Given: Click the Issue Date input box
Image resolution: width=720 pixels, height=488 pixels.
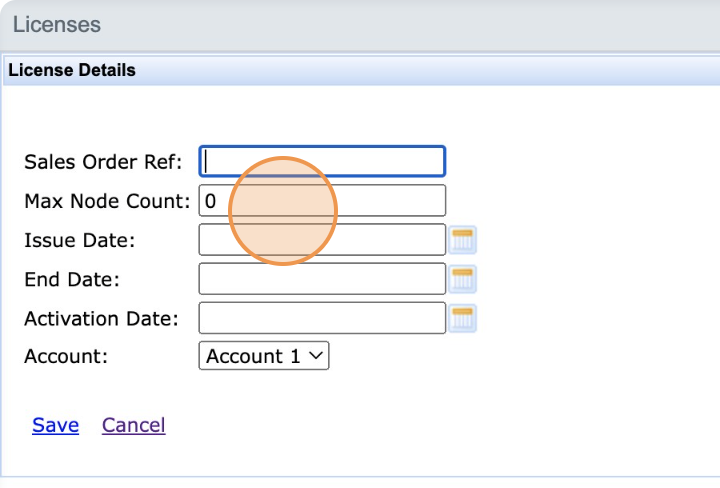Looking at the screenshot, I should (x=322, y=240).
